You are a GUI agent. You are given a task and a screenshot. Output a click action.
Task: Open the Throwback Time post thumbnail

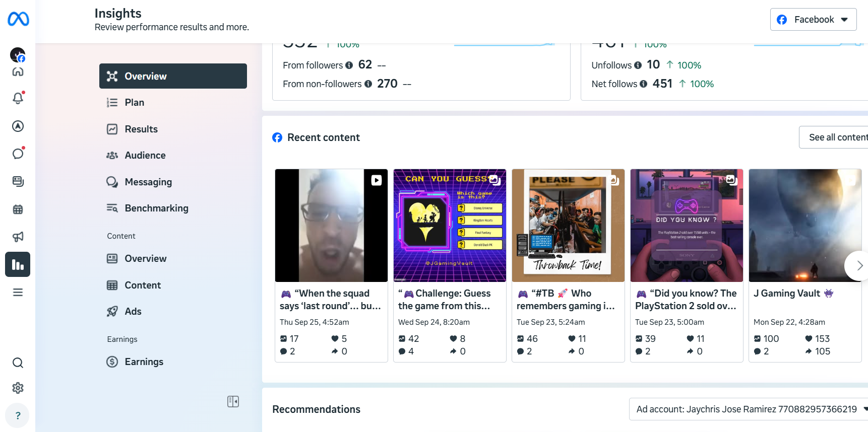coord(568,226)
